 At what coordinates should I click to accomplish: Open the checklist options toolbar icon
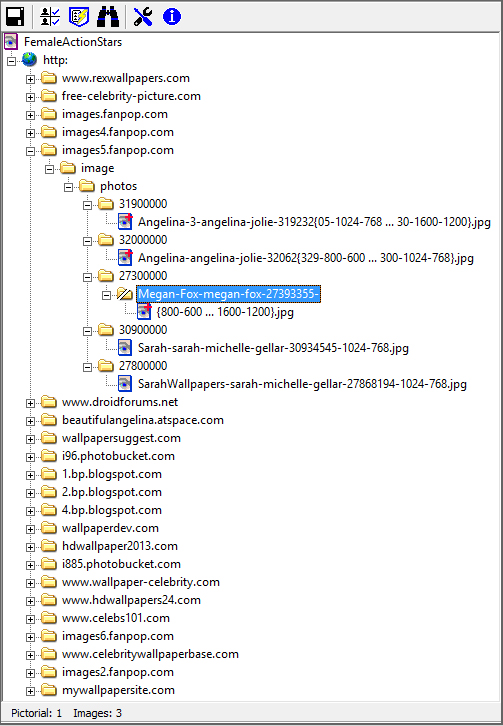50,17
